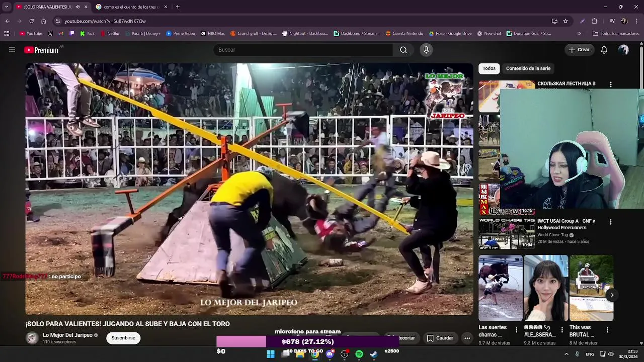Start voice search with microphone icon
Viewport: 644px width, 362px height.
426,50
